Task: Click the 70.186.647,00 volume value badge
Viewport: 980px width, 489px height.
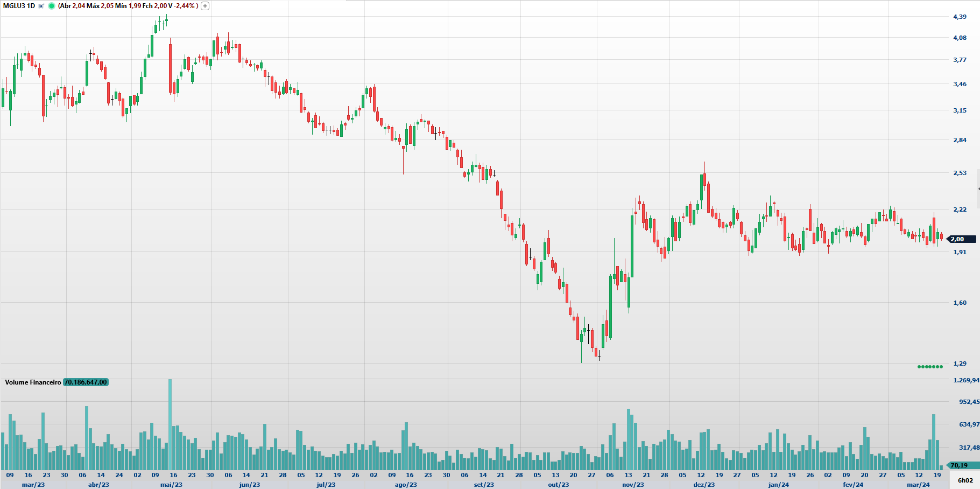Action: 86,382
